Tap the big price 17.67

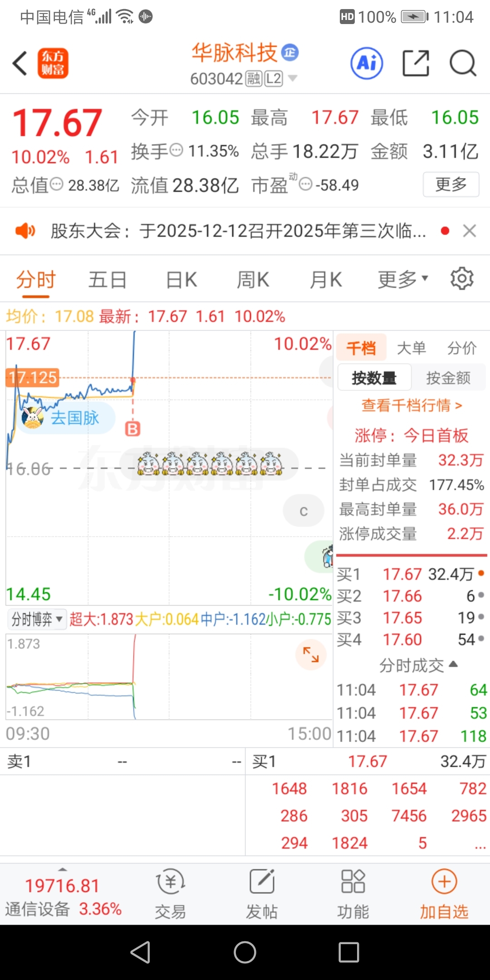[x=57, y=122]
